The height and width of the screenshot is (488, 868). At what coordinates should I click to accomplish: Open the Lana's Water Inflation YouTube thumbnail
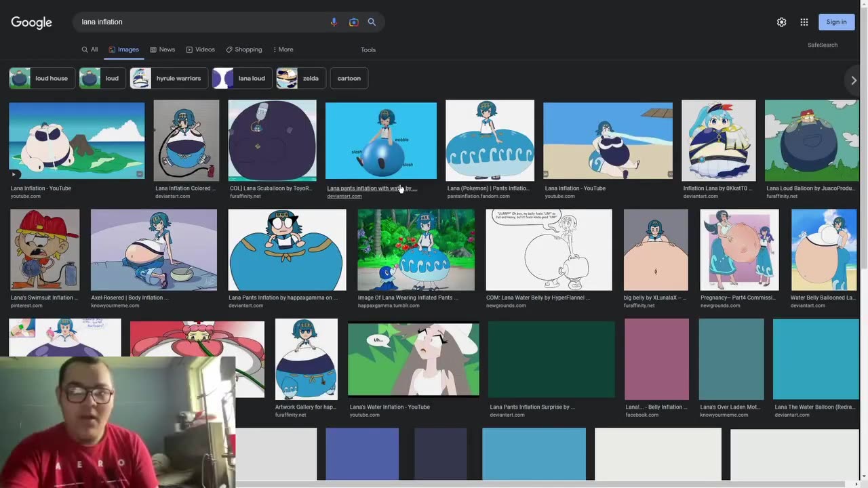point(414,359)
